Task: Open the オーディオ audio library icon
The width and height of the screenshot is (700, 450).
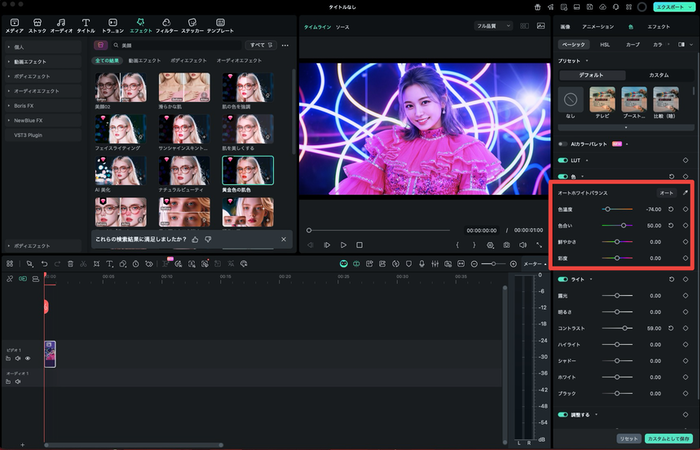Action: pos(61,25)
